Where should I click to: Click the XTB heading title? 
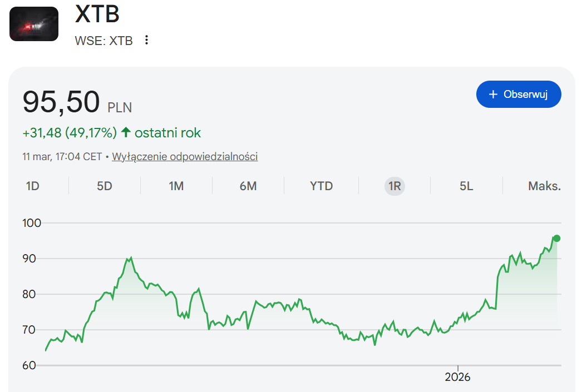(97, 14)
